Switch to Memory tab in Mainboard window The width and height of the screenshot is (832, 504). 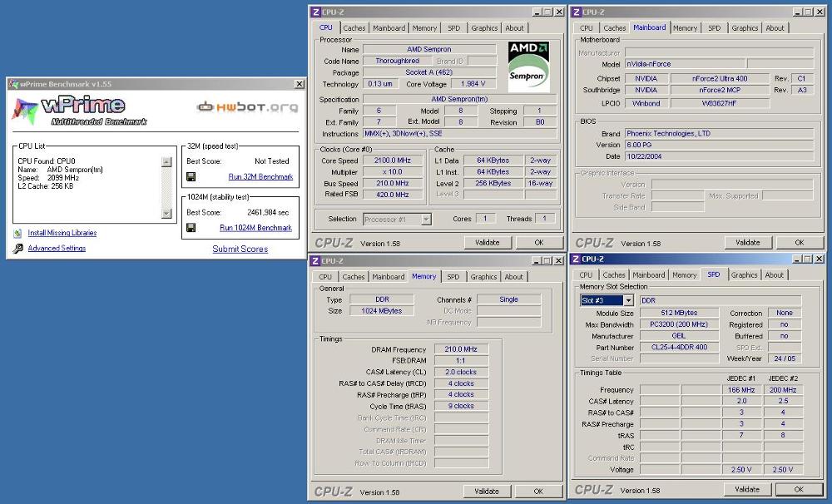pos(685,28)
